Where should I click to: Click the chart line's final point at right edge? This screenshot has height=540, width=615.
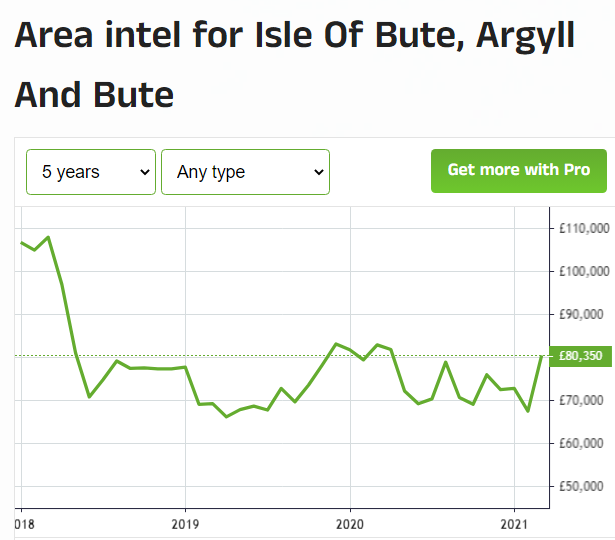pyautogui.click(x=541, y=356)
